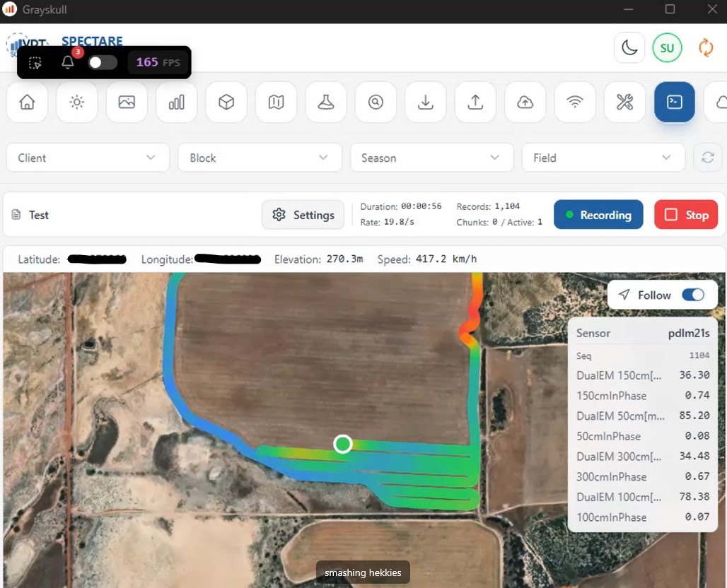
Task: Click the Speed 417.2 km/h readout
Action: [x=427, y=259]
